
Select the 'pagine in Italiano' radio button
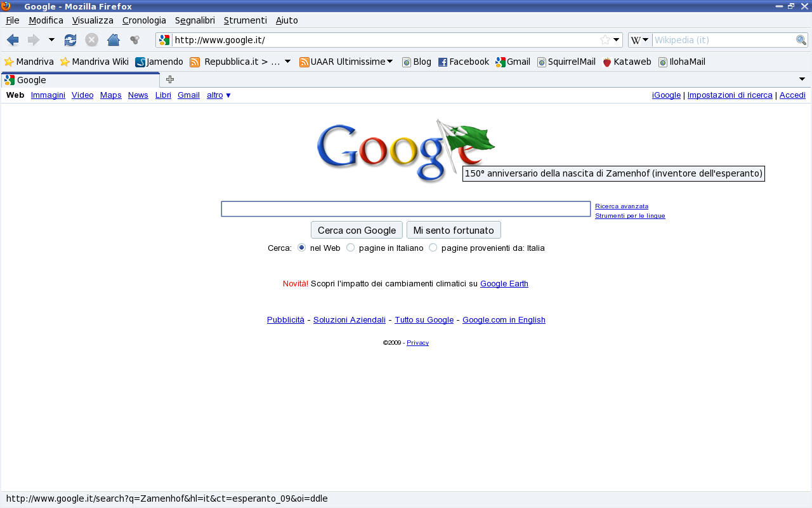coord(350,247)
